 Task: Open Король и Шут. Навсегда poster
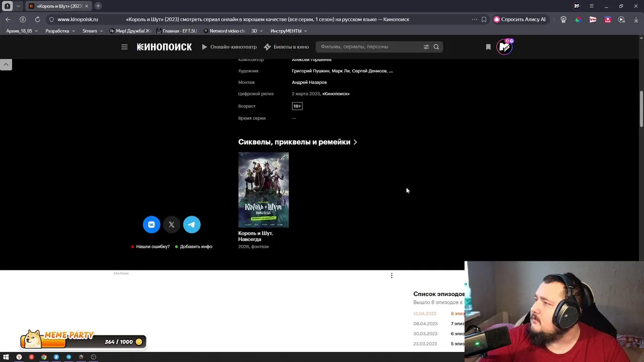click(264, 190)
